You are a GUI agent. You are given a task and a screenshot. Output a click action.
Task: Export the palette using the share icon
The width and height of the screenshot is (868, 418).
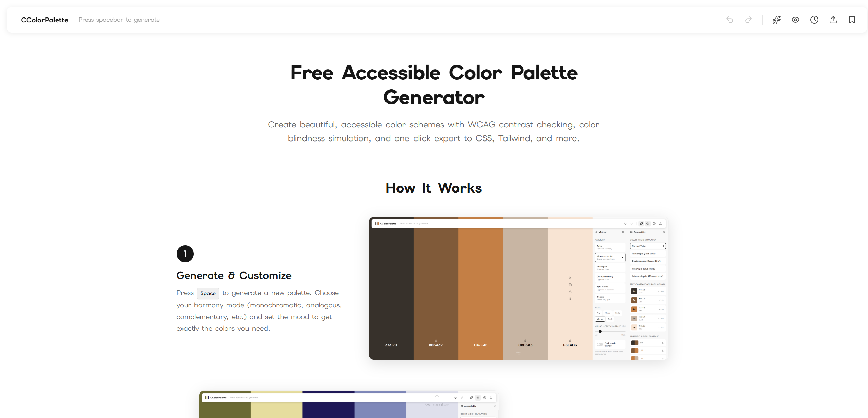pyautogui.click(x=833, y=20)
